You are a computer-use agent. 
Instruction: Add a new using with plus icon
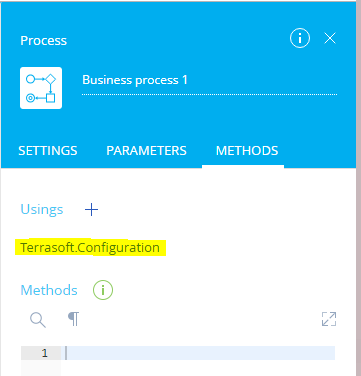[x=91, y=210]
